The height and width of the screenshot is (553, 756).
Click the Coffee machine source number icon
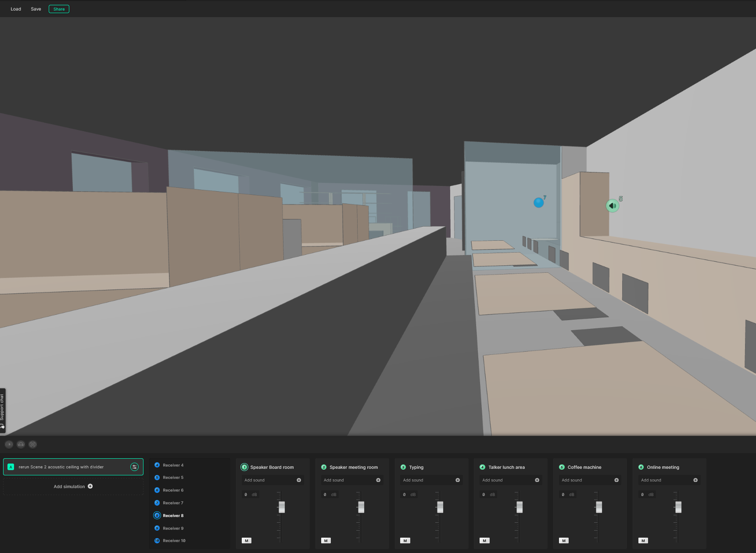pyautogui.click(x=562, y=467)
